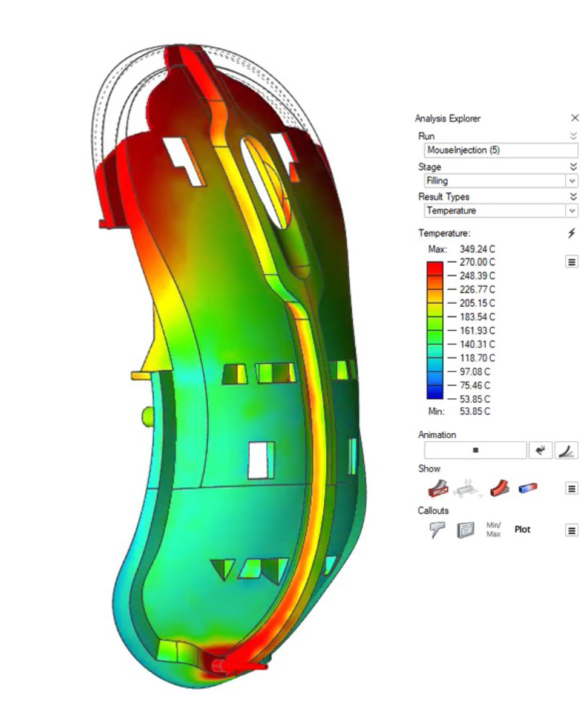Image resolution: width=581 pixels, height=728 pixels.
Task: Collapse the Result Types section chevron
Action: click(x=574, y=197)
